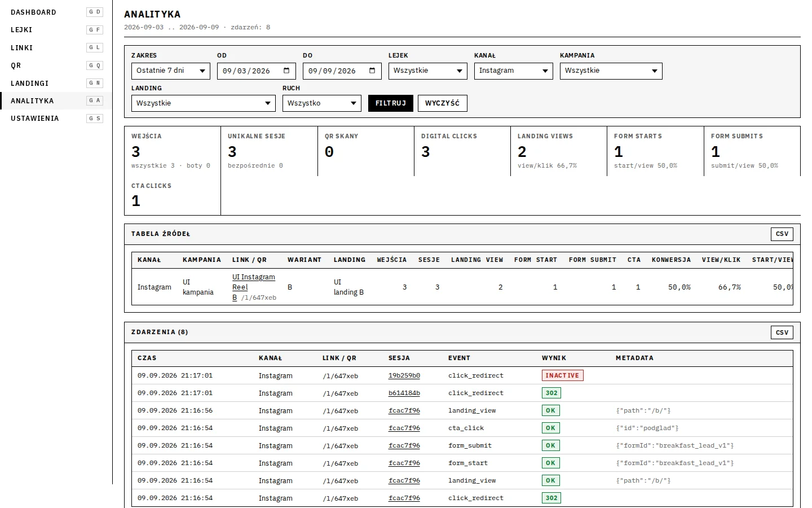Switch to Landingi in the sidebar
Screen dimensions: 812x508
point(56,83)
